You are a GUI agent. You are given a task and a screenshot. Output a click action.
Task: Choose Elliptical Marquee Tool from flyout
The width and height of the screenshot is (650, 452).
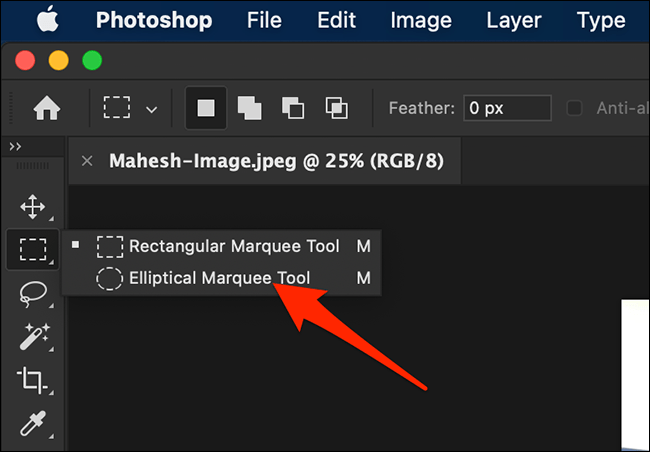[x=221, y=278]
